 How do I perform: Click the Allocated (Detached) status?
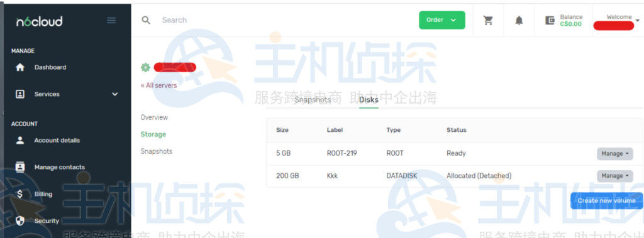pyautogui.click(x=479, y=176)
